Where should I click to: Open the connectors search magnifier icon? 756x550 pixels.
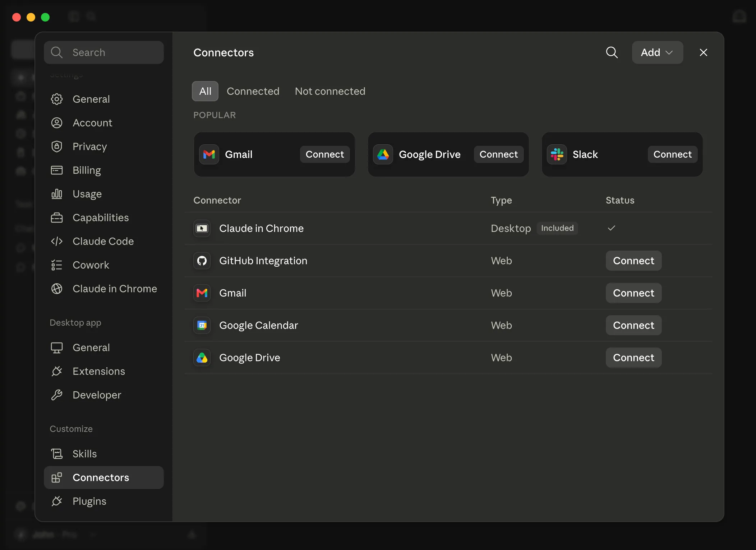click(x=612, y=52)
